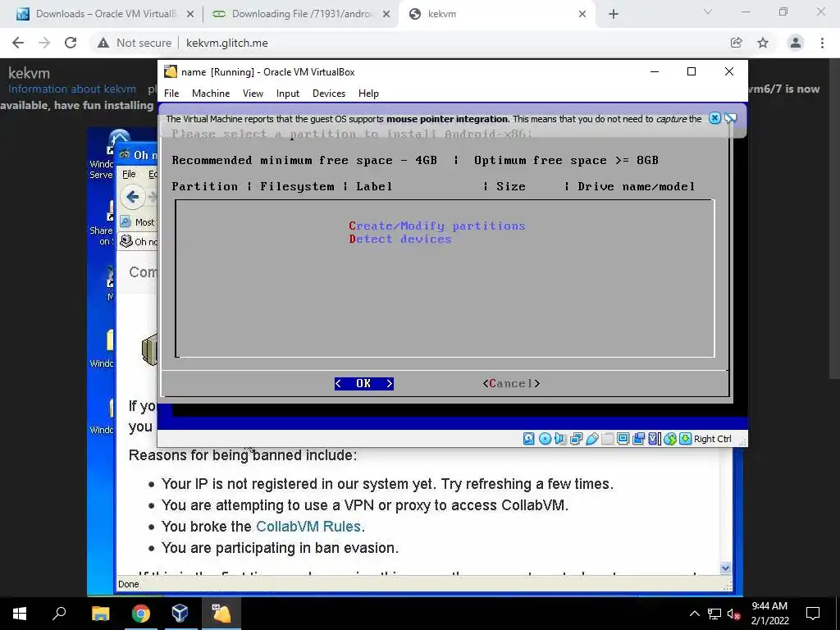
Task: Reload the kekvm page
Action: 71,43
